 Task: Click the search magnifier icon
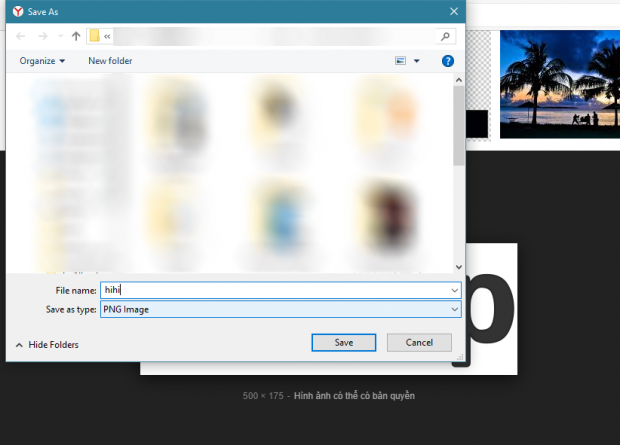click(x=447, y=36)
